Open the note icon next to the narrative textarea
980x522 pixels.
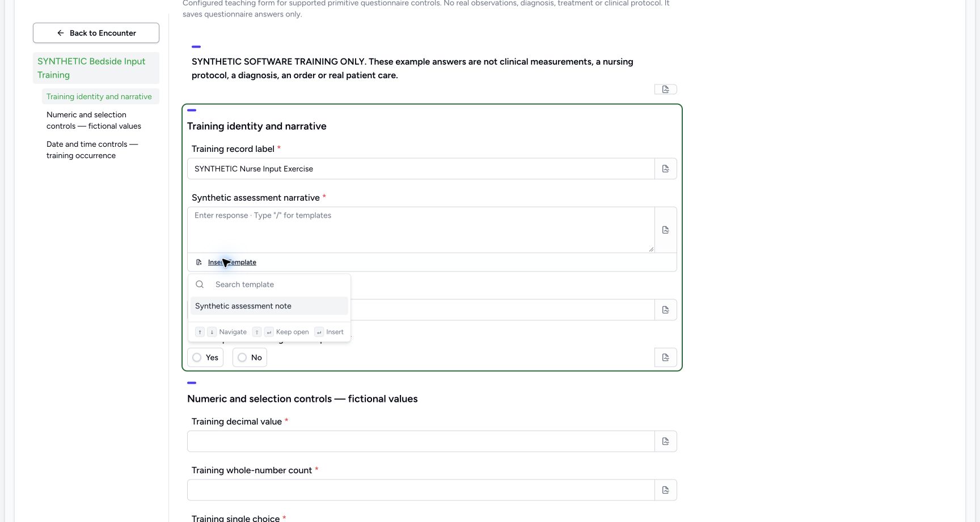pyautogui.click(x=666, y=230)
